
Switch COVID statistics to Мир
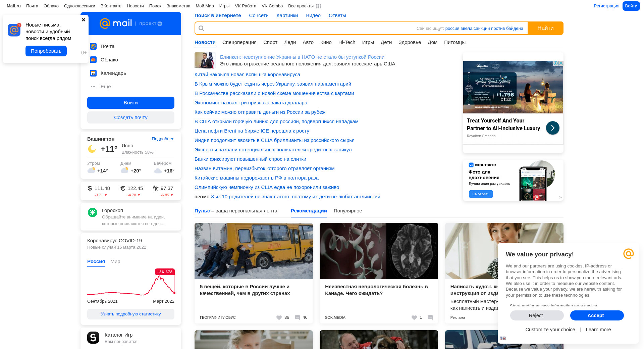click(x=115, y=261)
